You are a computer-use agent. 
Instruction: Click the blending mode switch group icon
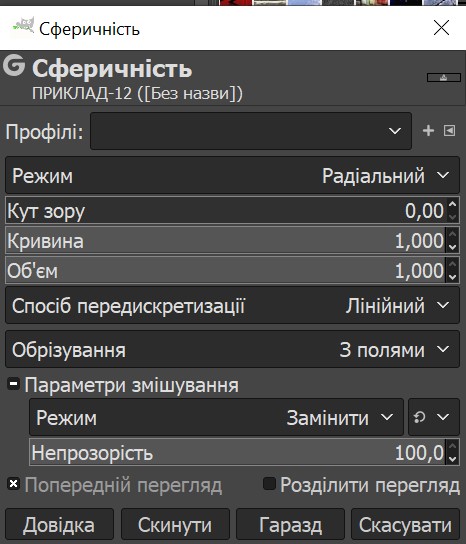434,417
